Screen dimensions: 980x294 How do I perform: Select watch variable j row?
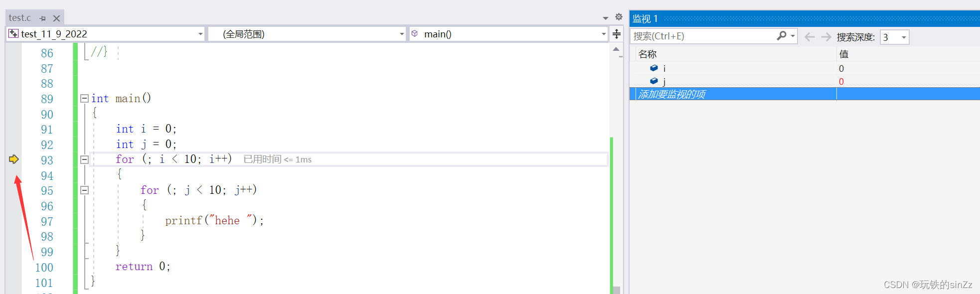tap(805, 81)
